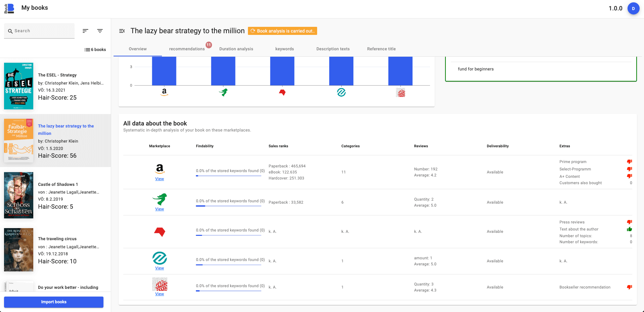Click red scribble logo in marketplace table

(x=160, y=284)
